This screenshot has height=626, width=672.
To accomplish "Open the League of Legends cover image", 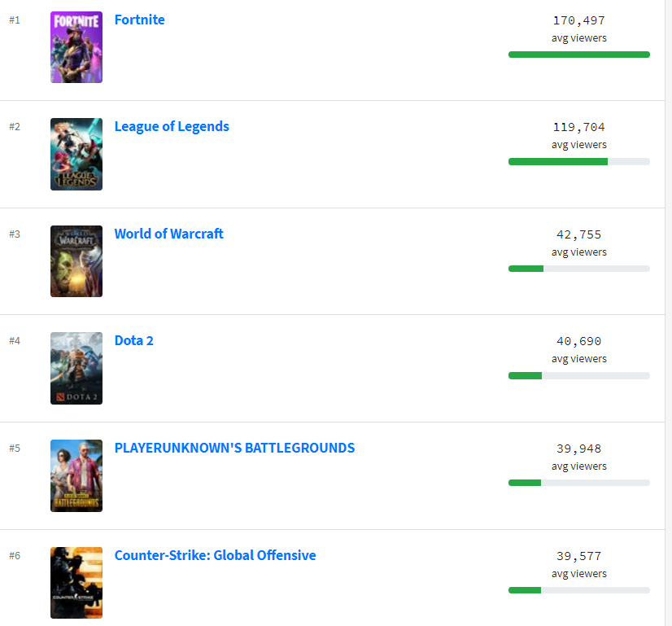I will (x=76, y=154).
